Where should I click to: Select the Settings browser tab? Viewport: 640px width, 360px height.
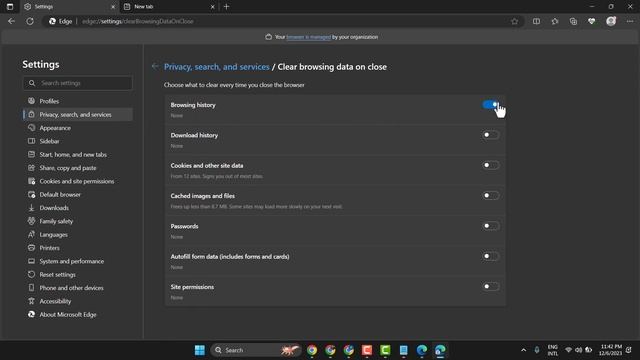[x=69, y=7]
